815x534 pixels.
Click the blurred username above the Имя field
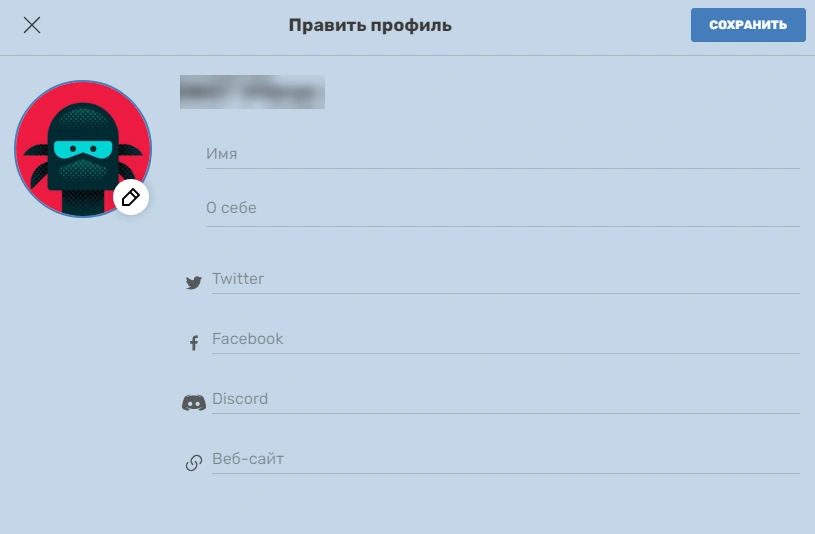coord(253,92)
